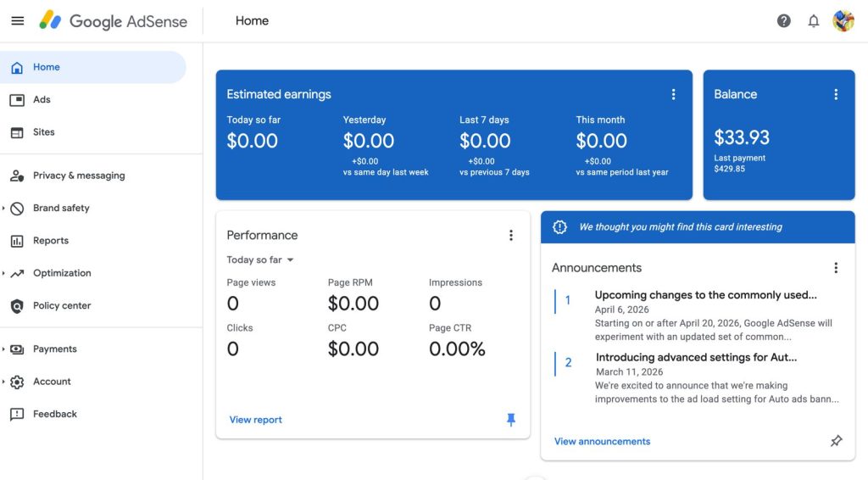
Task: Open the user account avatar
Action: (843, 21)
